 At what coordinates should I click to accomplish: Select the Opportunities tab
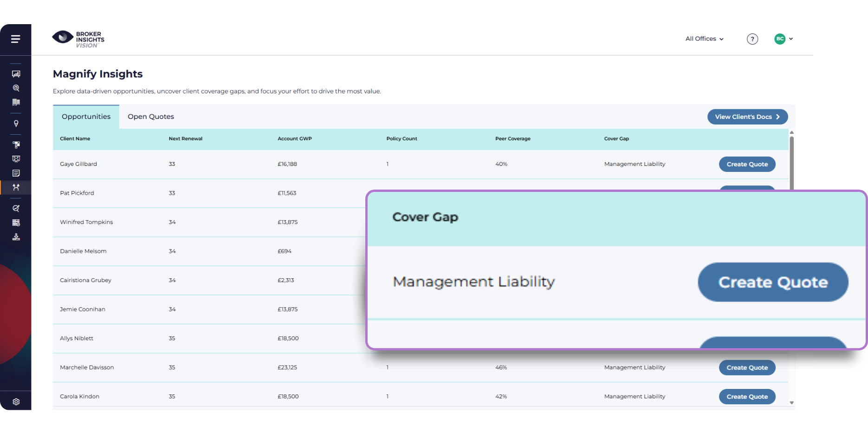[86, 117]
